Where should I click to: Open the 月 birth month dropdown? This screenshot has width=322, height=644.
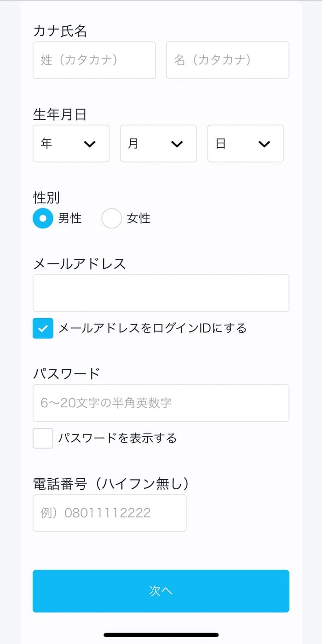click(x=158, y=144)
